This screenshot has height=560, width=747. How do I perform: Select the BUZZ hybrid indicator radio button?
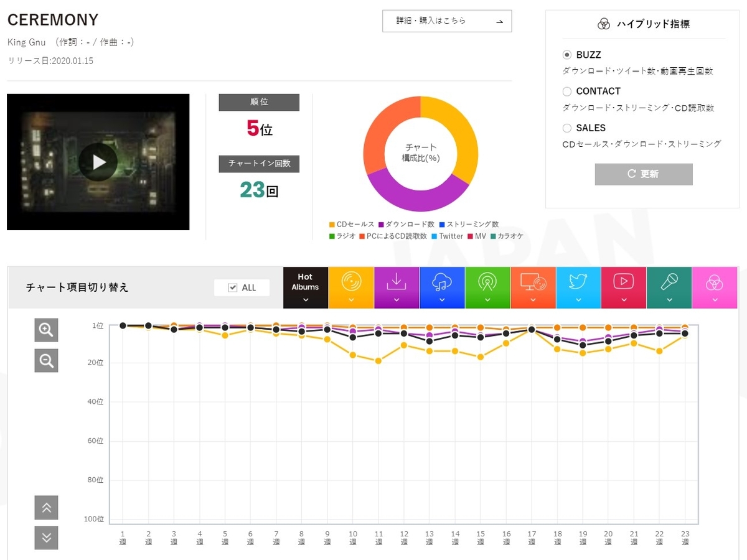click(x=567, y=55)
